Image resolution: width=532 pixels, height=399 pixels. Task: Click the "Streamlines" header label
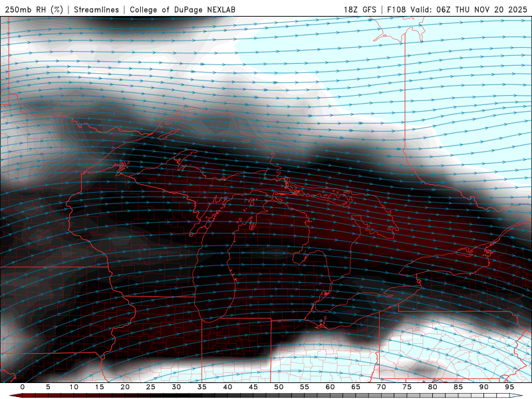96,9
